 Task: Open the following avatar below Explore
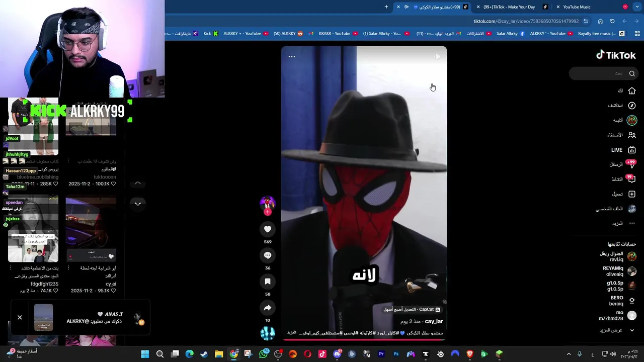coord(632,120)
